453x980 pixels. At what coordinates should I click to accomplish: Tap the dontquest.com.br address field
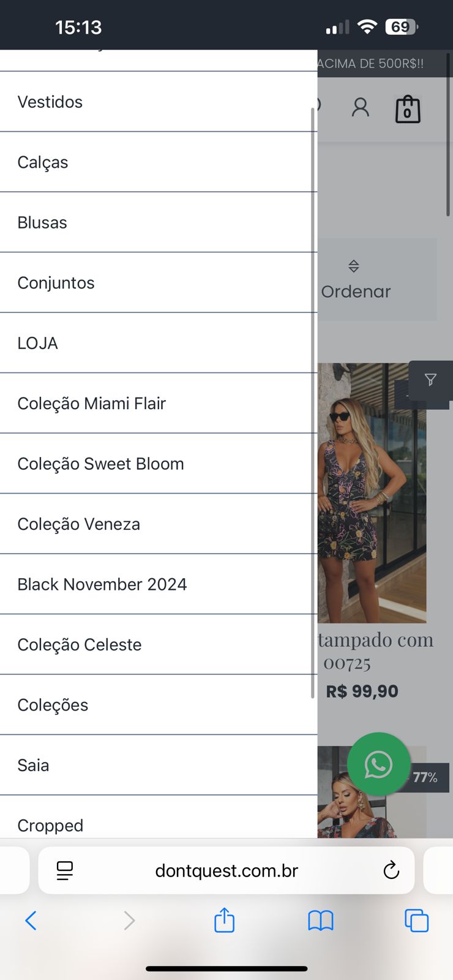pyautogui.click(x=226, y=870)
